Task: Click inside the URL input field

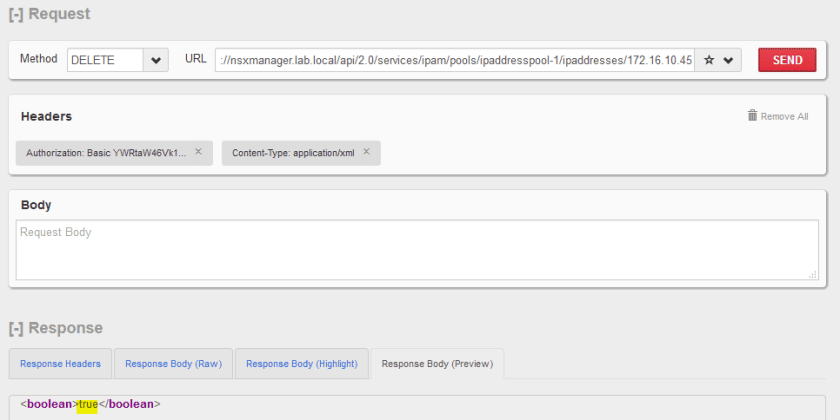Action: [454, 60]
